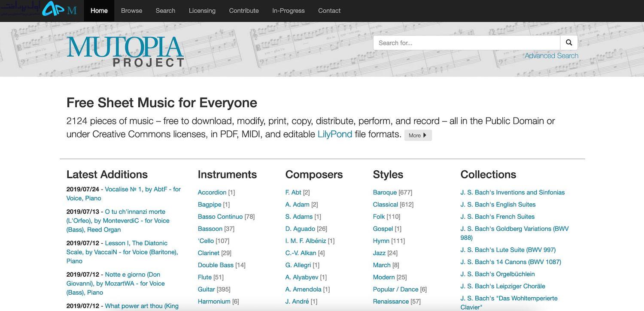Select Double Bass instrument link
This screenshot has width=644, height=311.
click(x=216, y=265)
